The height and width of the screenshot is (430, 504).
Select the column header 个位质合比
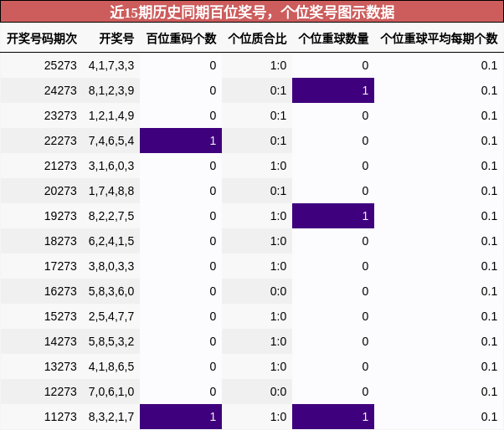tap(257, 38)
